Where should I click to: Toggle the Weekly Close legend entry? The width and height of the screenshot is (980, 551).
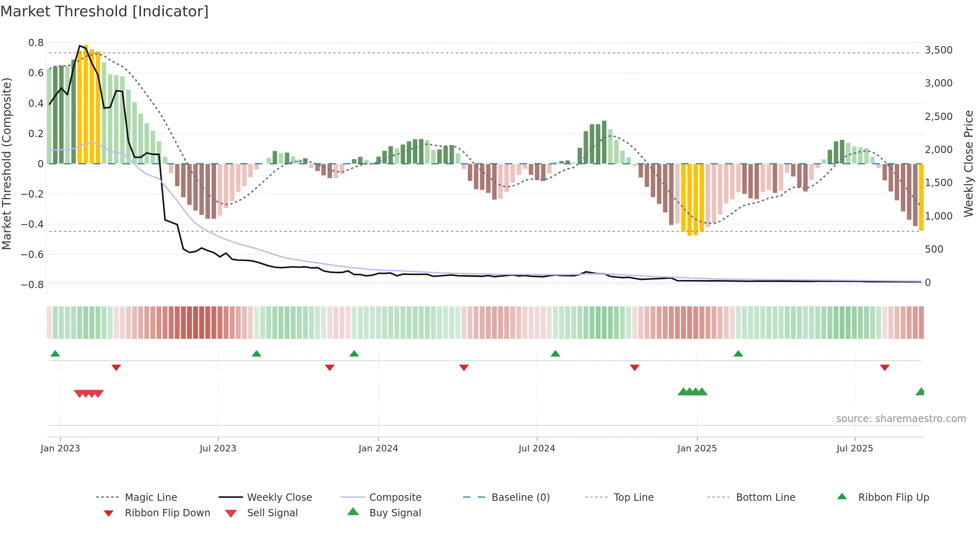click(x=265, y=497)
